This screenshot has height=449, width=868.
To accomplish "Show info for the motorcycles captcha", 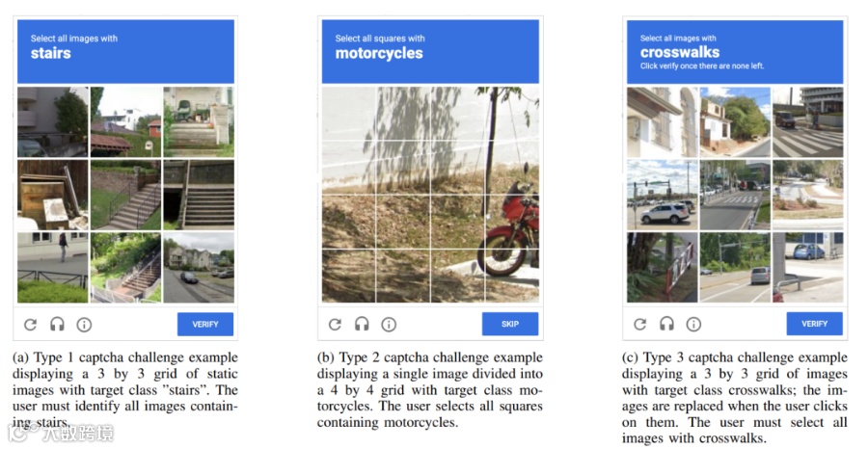I will click(389, 325).
